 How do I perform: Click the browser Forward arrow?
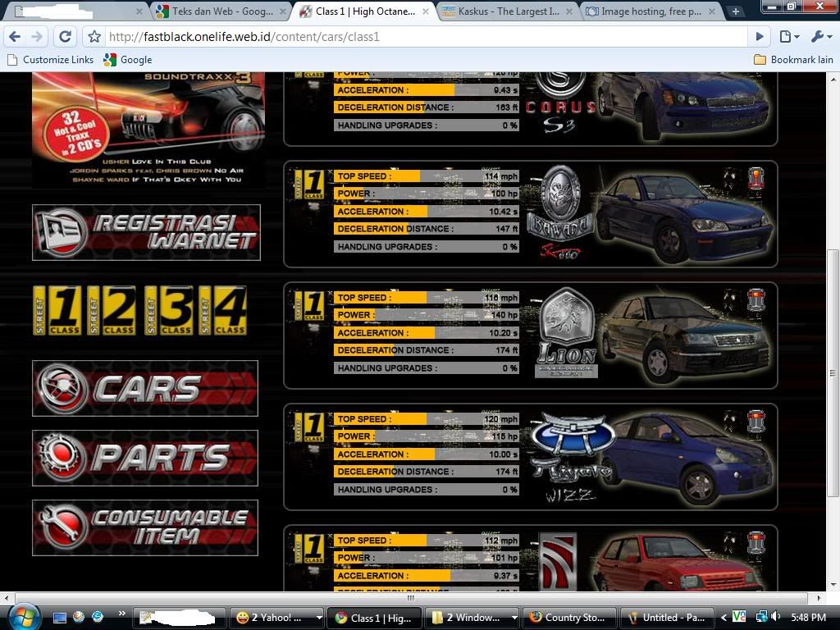click(37, 36)
